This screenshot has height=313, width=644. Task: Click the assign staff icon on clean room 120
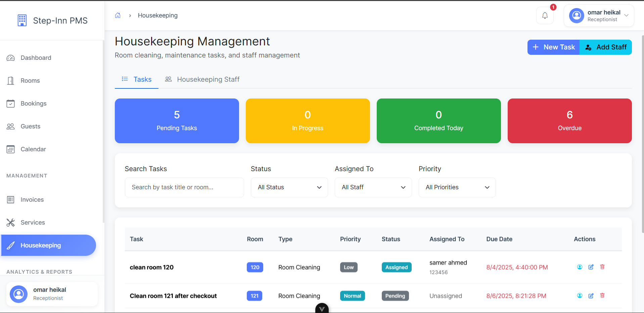coord(580,267)
